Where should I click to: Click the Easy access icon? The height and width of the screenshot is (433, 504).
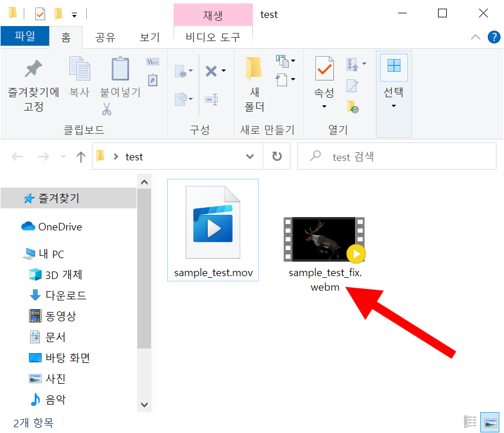282,80
